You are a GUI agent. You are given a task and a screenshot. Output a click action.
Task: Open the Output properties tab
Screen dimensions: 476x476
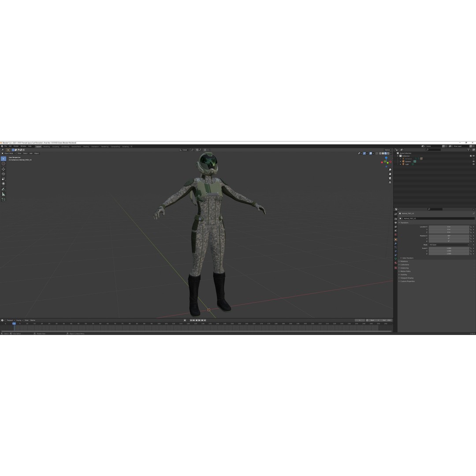click(395, 223)
